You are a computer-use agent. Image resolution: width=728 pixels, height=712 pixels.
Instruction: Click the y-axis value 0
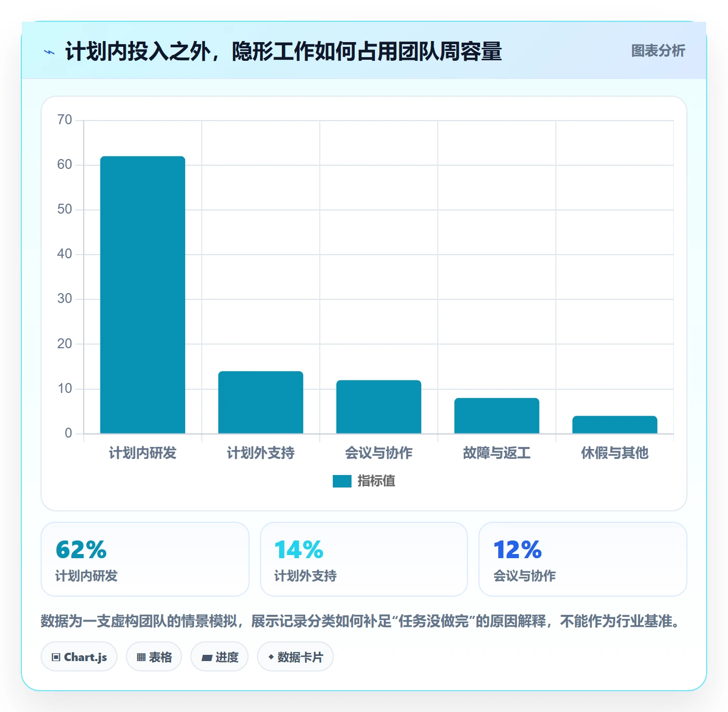click(69, 433)
